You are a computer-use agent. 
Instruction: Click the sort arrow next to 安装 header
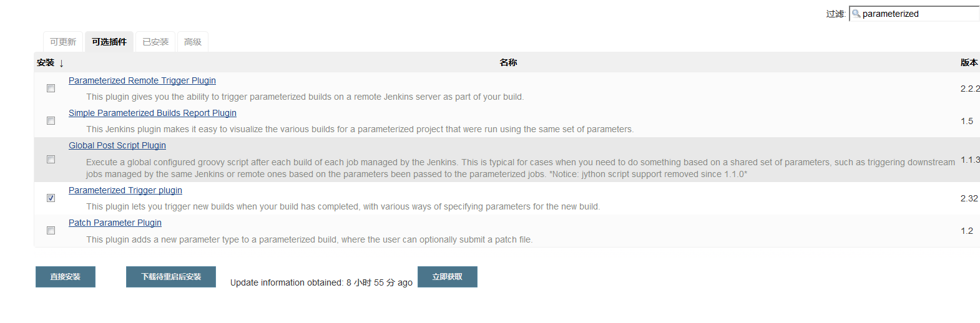click(x=61, y=63)
